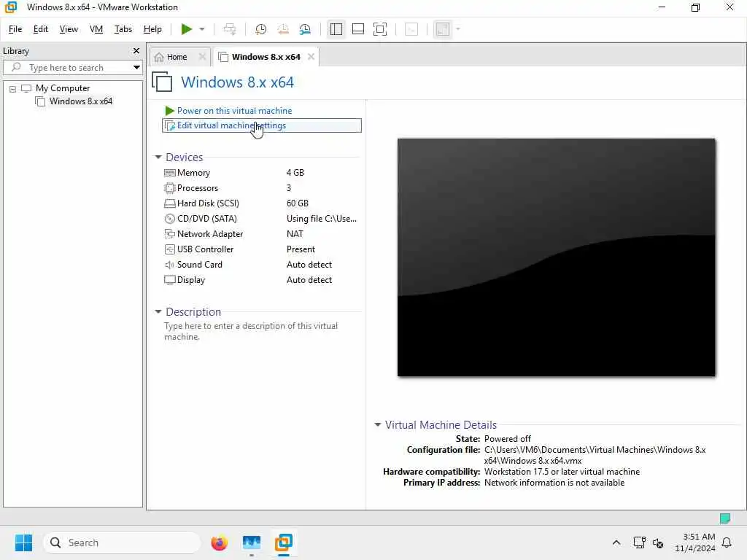Open the VM menu
747x560 pixels.
tap(96, 29)
